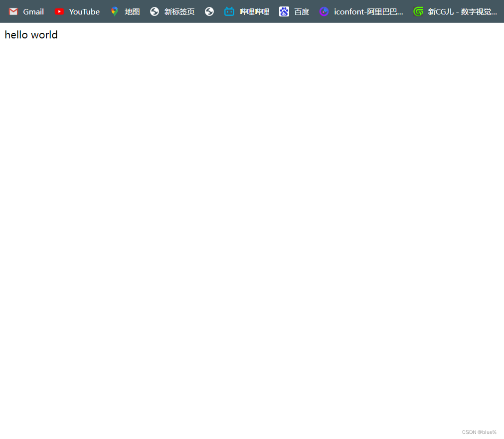This screenshot has height=439, width=504.
Task: Click the globe icon beside 新标签页
Action: (x=155, y=11)
